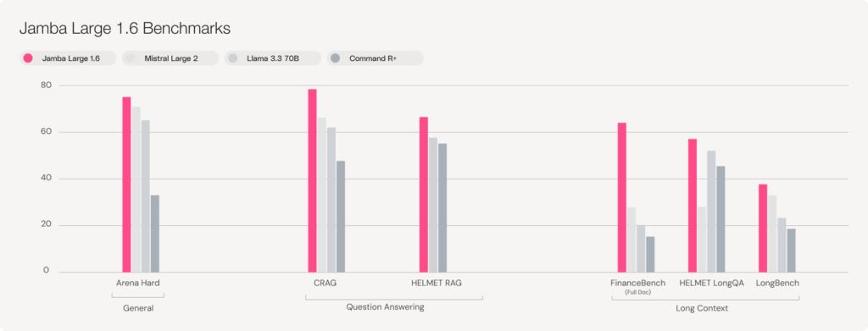Click the dark gray dot beside Command R+
The image size is (868, 331).
point(336,58)
